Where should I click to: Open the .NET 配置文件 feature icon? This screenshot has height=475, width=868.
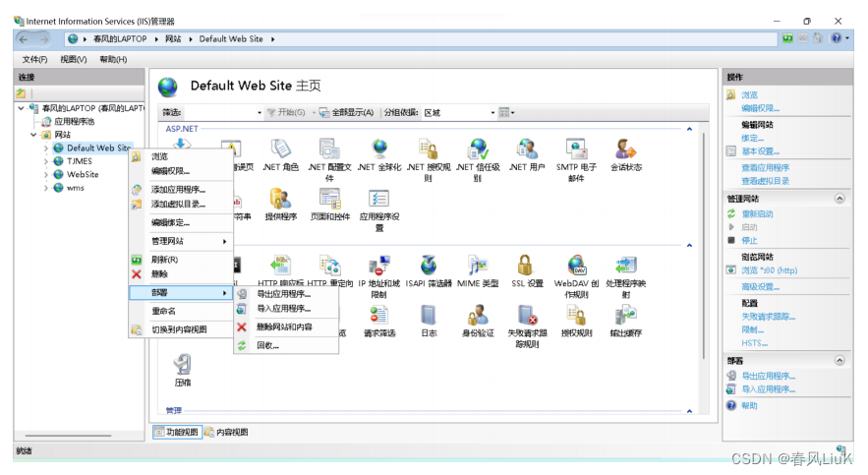[329, 160]
